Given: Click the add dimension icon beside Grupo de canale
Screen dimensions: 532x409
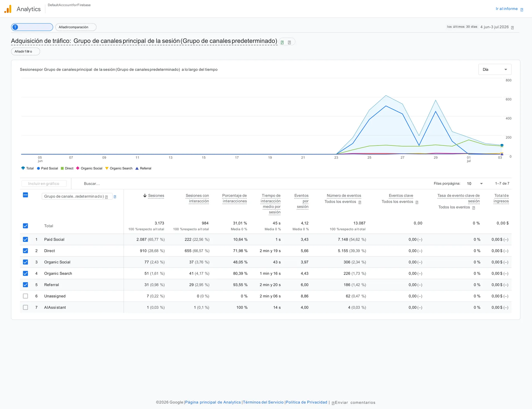Looking at the screenshot, I should click(x=115, y=197).
